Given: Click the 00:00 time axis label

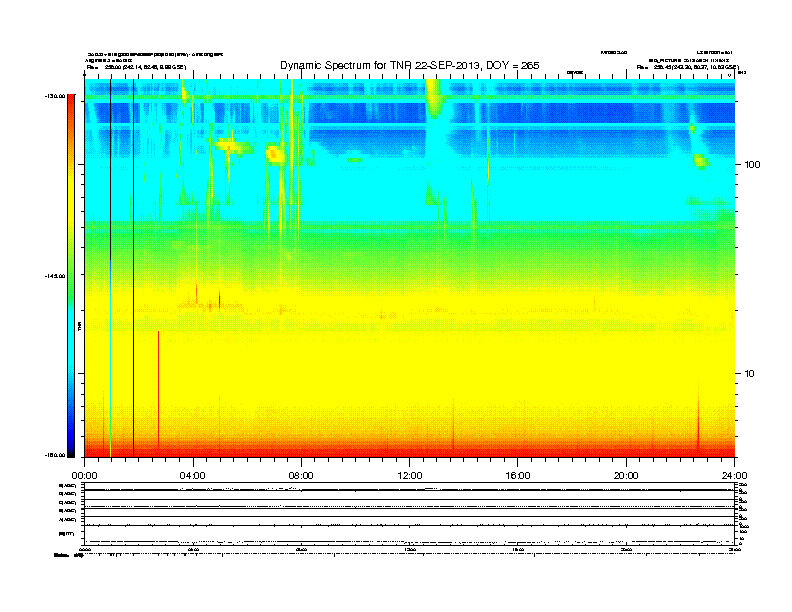Looking at the screenshot, I should (84, 476).
